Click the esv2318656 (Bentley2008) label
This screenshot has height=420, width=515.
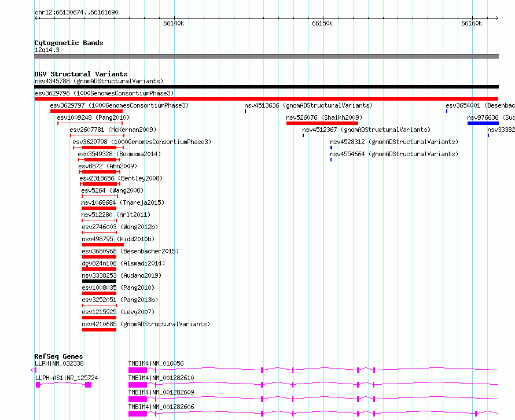click(x=121, y=178)
